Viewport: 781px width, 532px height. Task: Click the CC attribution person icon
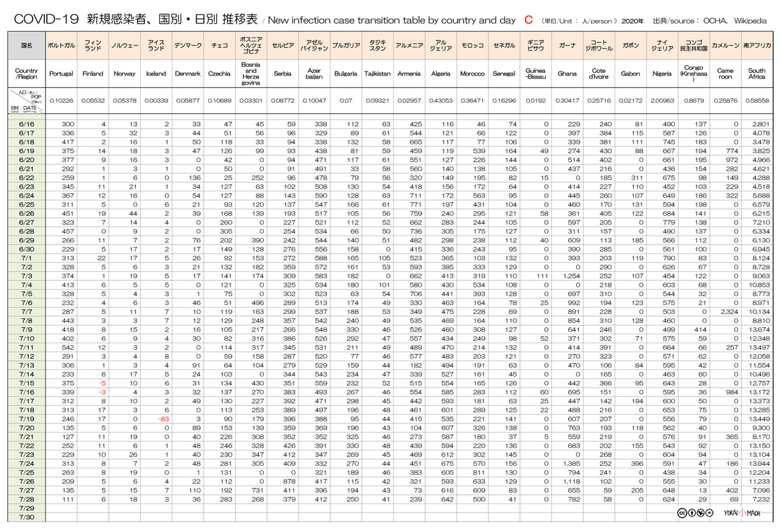[691, 512]
